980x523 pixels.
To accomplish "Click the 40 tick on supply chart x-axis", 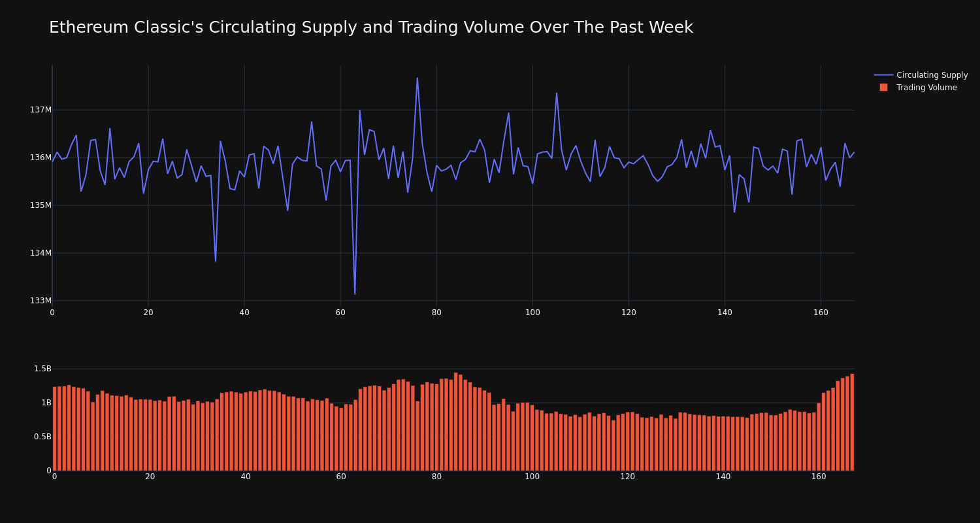I will [244, 312].
